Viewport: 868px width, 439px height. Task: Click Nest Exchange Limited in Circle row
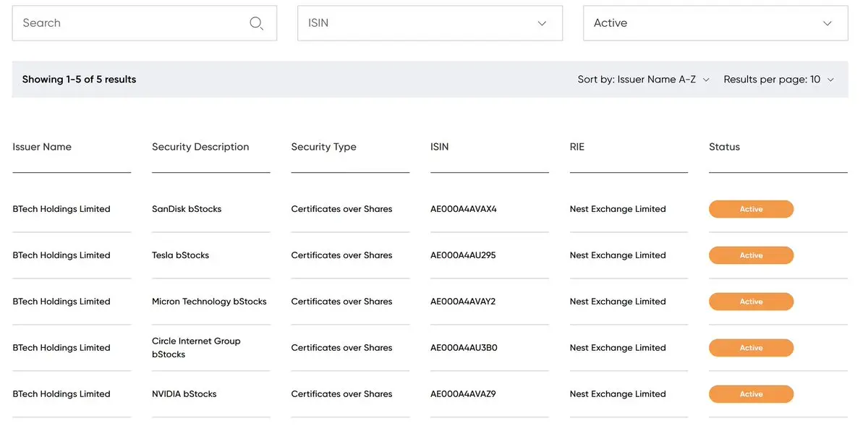[x=618, y=348]
